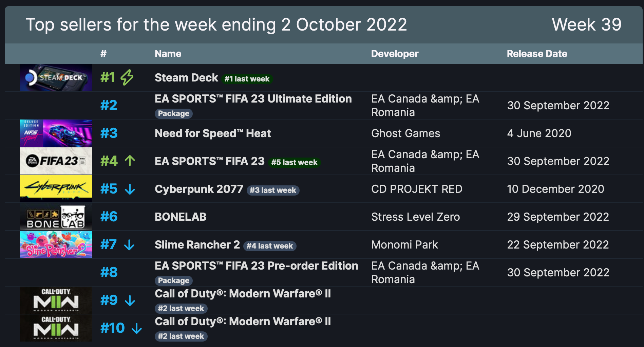Click the green lightning bolt icon beside #1
This screenshot has width=644, height=347.
pos(127,77)
